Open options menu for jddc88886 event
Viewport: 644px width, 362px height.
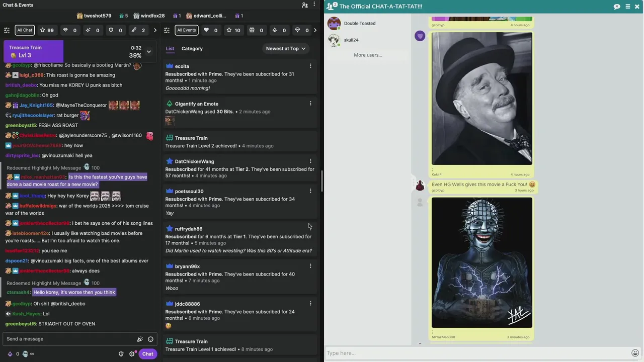310,304
